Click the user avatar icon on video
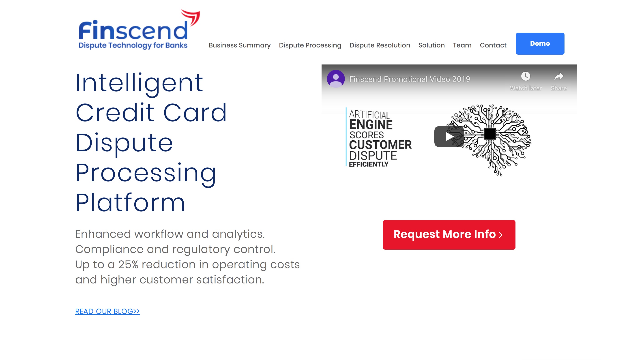 coord(335,79)
